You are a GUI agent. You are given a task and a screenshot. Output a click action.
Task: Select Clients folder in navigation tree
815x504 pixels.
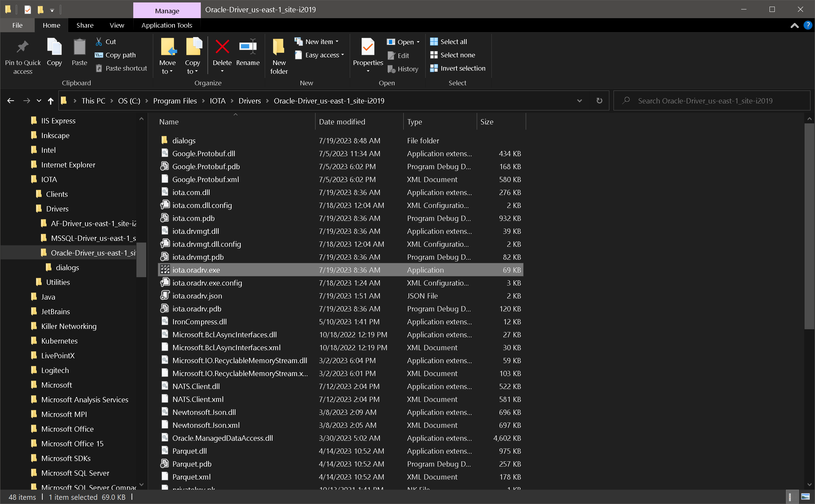coord(57,194)
